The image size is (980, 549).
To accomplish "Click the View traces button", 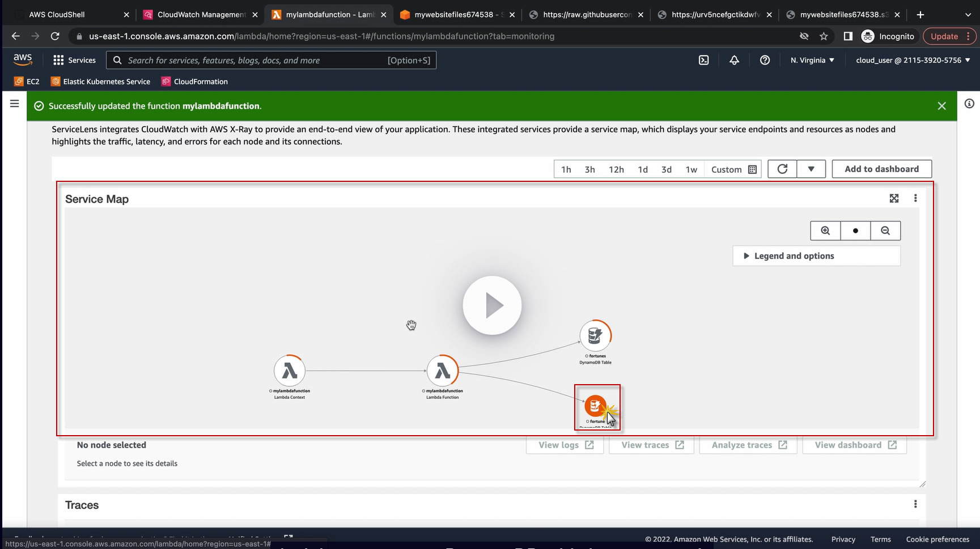I will [652, 445].
